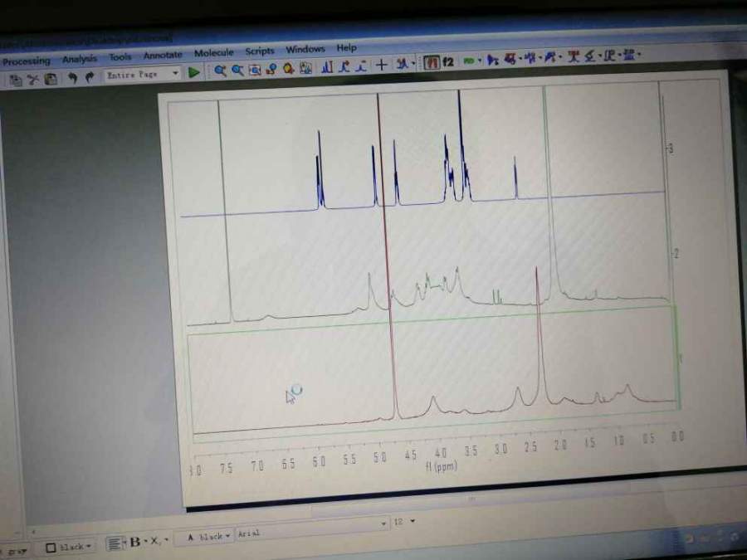The image size is (747, 560).
Task: Click the Manual Zoom icon
Action: [x=271, y=70]
